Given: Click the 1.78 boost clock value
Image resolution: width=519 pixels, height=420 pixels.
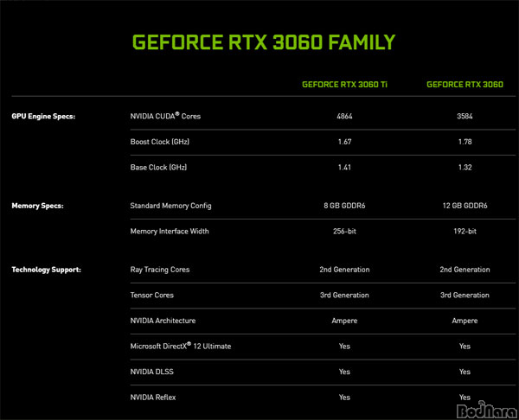Looking at the screenshot, I should click(465, 142).
